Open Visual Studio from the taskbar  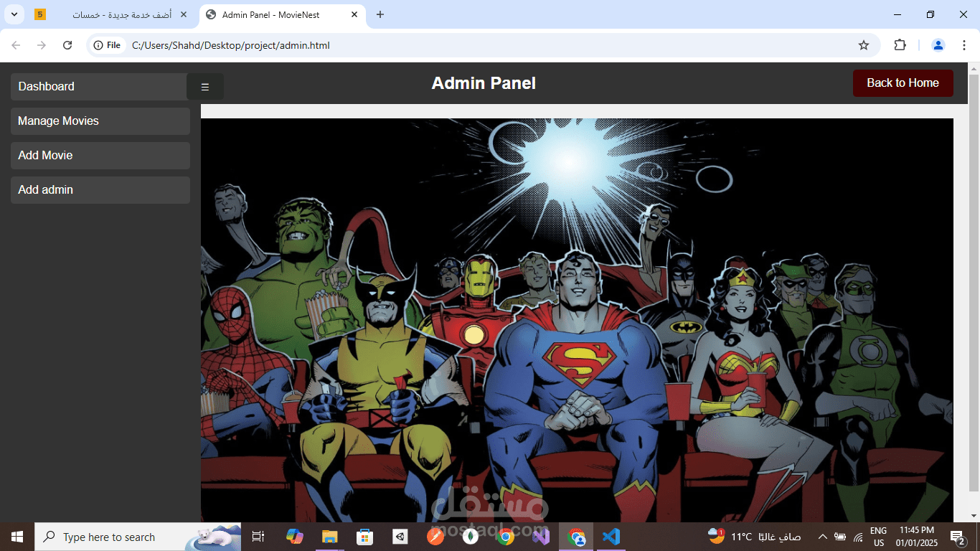pyautogui.click(x=541, y=537)
